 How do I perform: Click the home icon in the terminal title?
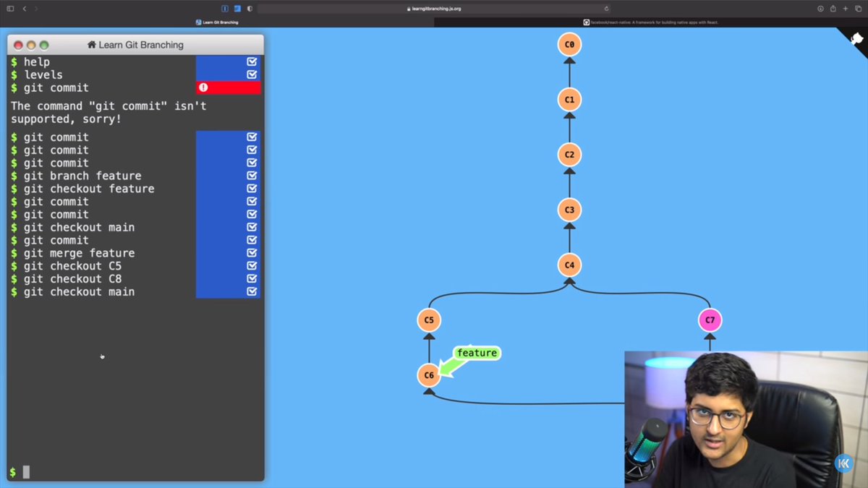point(92,45)
